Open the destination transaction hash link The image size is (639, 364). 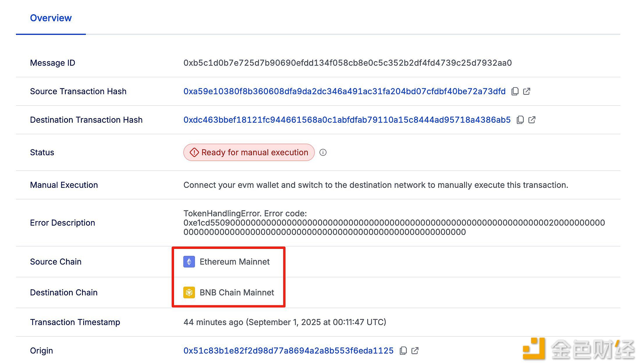pos(347,120)
